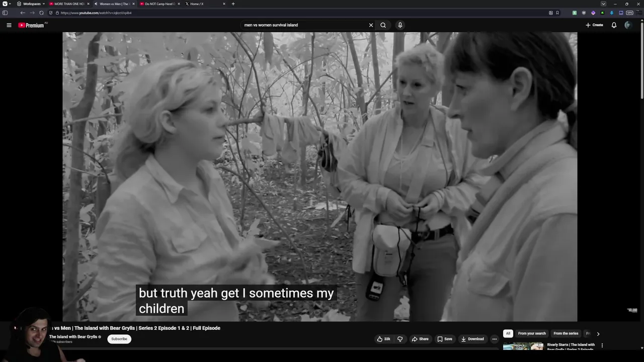The width and height of the screenshot is (644, 362).
Task: Like the video with thumbs up
Action: [383, 339]
